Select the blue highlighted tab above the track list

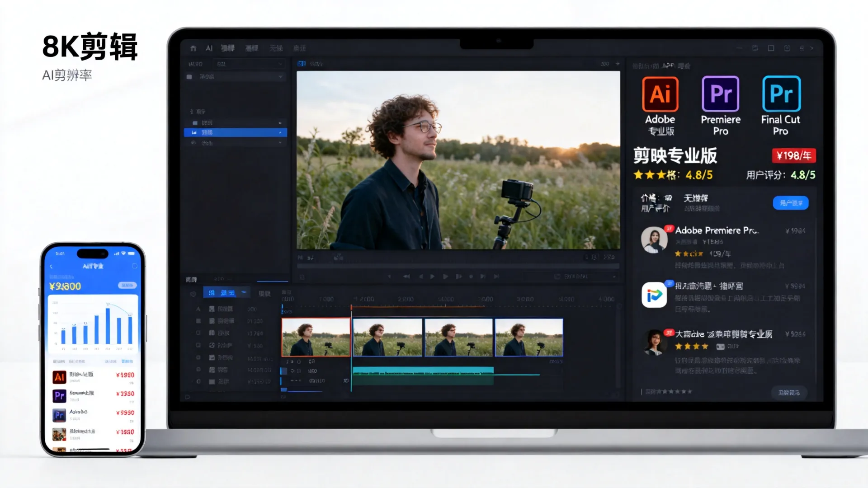click(227, 293)
